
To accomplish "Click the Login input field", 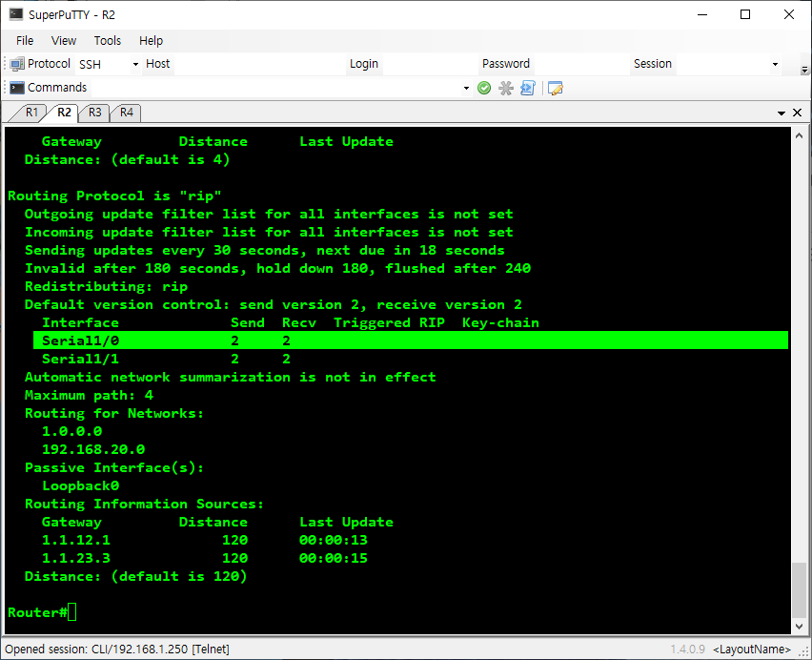I will click(x=431, y=64).
